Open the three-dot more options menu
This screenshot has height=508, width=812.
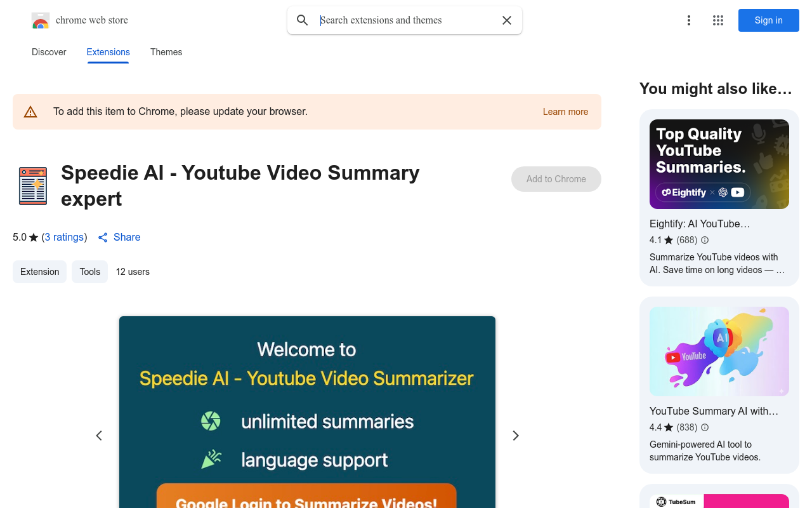point(689,20)
